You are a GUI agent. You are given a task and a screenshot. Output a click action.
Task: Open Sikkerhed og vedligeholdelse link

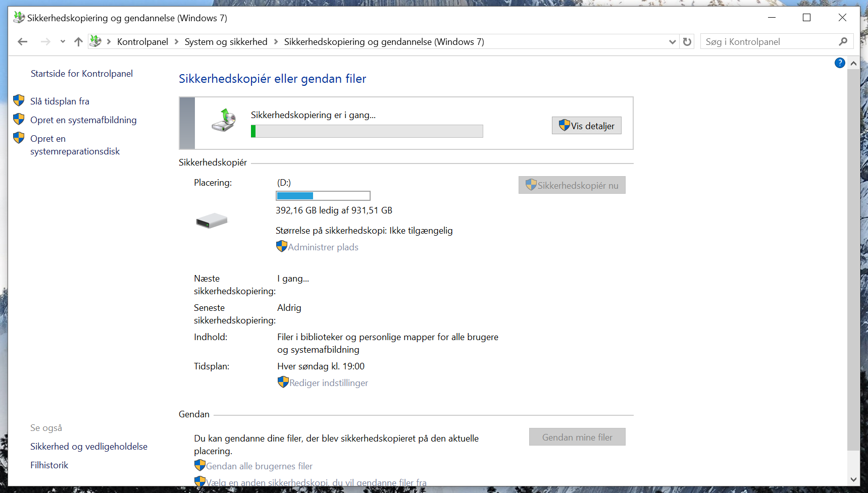[89, 447]
